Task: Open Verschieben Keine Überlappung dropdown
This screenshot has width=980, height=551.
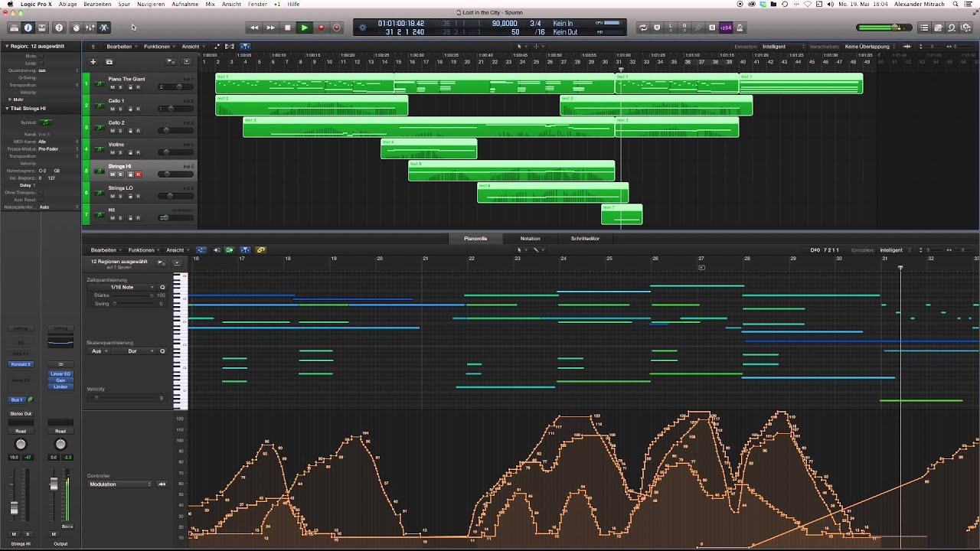Action: (869, 47)
